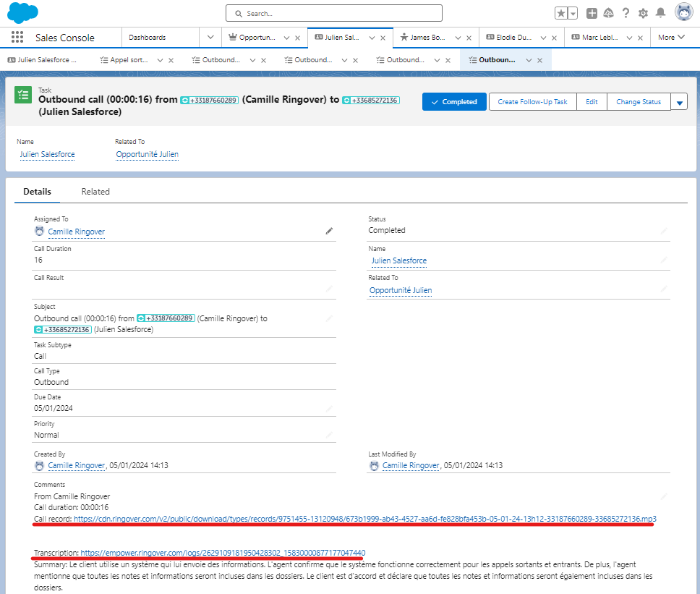Open the More tabs dropdown
The width and height of the screenshot is (700, 594).
coord(671,38)
